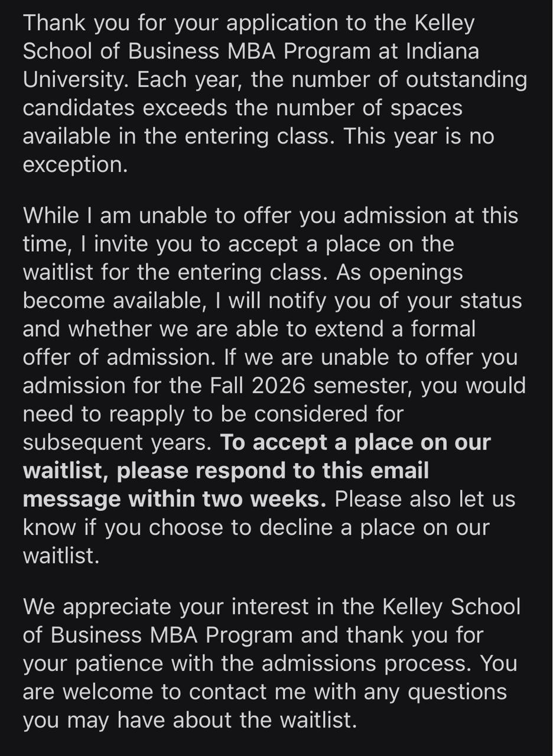Click the phrase "subsequent years."

point(117,442)
